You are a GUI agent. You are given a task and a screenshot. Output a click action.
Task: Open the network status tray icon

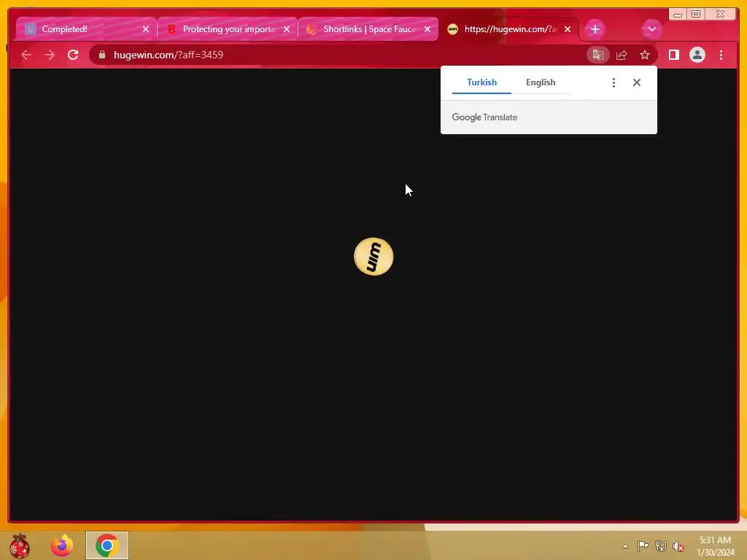(660, 546)
